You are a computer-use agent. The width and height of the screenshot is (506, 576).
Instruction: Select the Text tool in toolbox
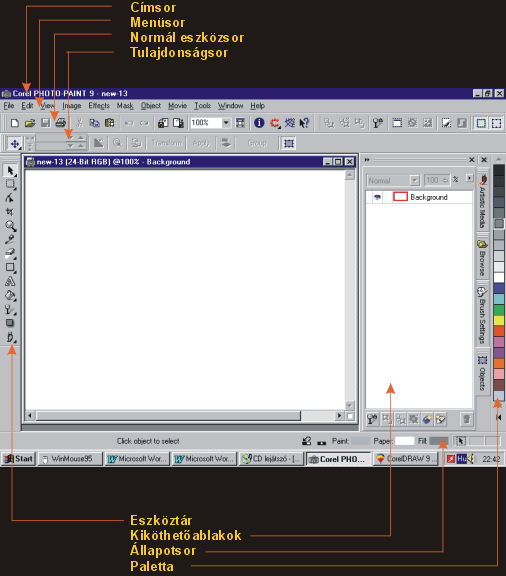pyautogui.click(x=10, y=281)
